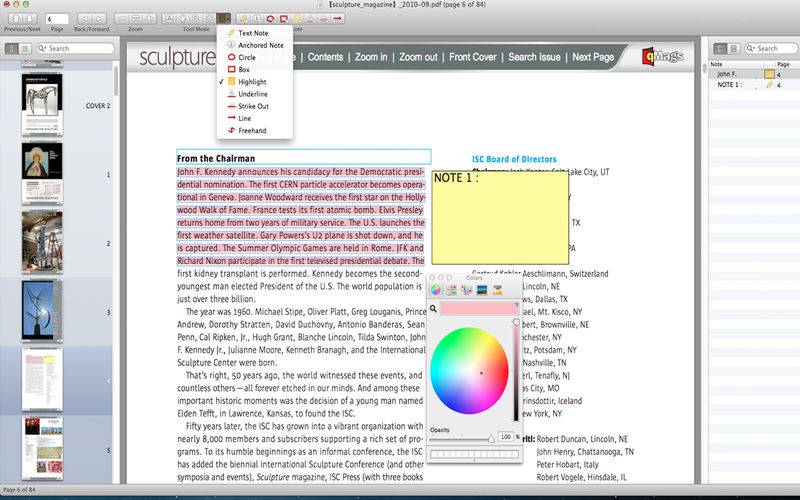Select the Magnify tool mode
Screen dimensions: 800x500
[x=195, y=19]
